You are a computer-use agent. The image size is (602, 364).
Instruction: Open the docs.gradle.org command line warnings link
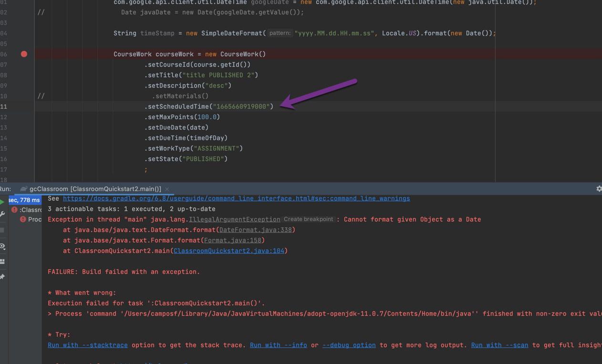click(x=236, y=199)
